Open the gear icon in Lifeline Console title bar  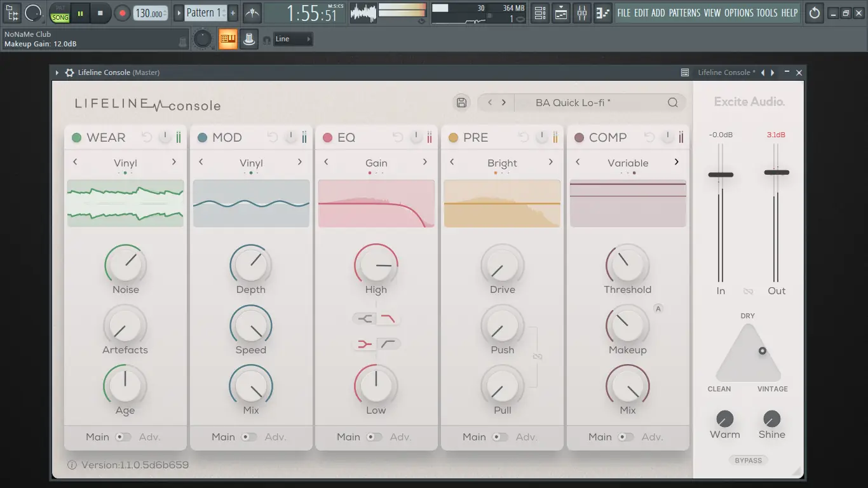pos(70,72)
